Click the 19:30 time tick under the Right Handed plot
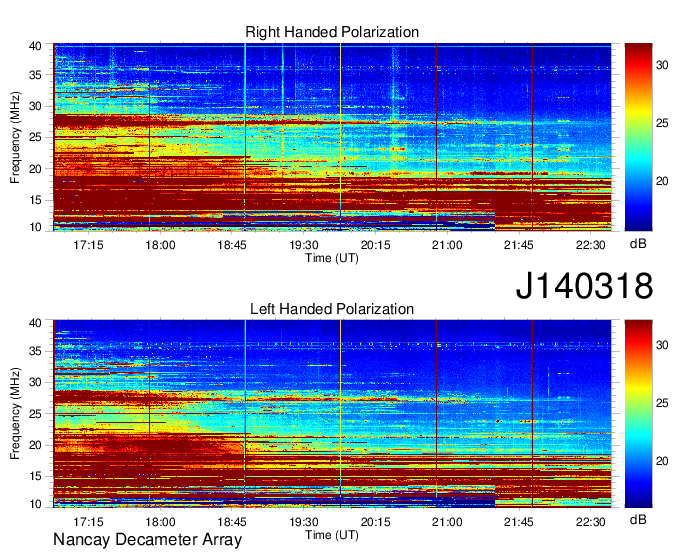680x552 pixels. pyautogui.click(x=304, y=245)
